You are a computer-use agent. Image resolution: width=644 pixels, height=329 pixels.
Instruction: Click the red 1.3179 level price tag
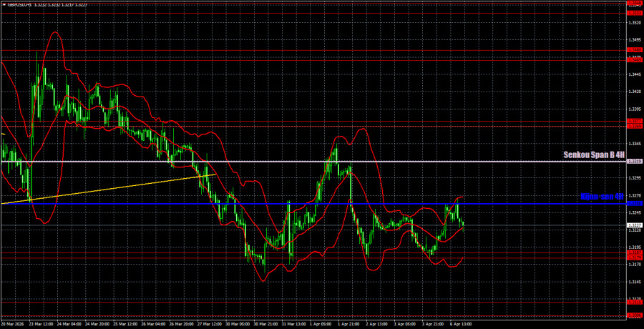tap(635, 258)
